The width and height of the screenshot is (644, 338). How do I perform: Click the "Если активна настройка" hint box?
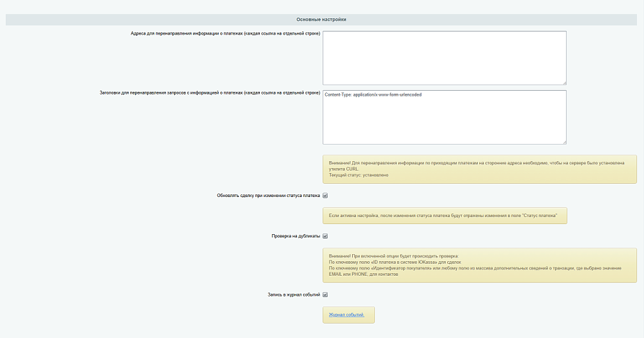pos(444,216)
